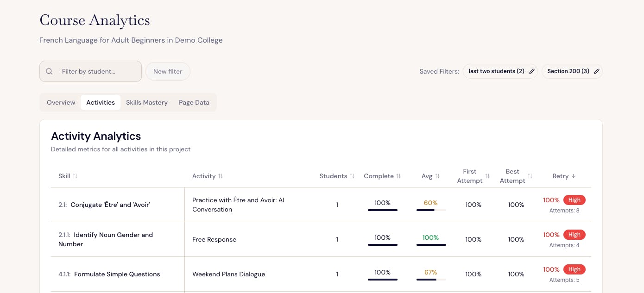
Task: Apply the 'last two students (2)' filter
Action: (496, 71)
